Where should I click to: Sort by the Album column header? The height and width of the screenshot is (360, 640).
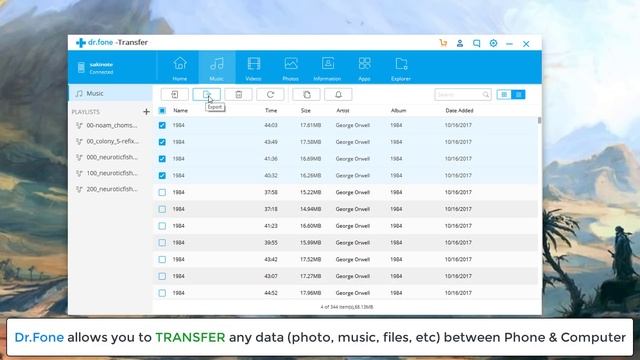398,111
